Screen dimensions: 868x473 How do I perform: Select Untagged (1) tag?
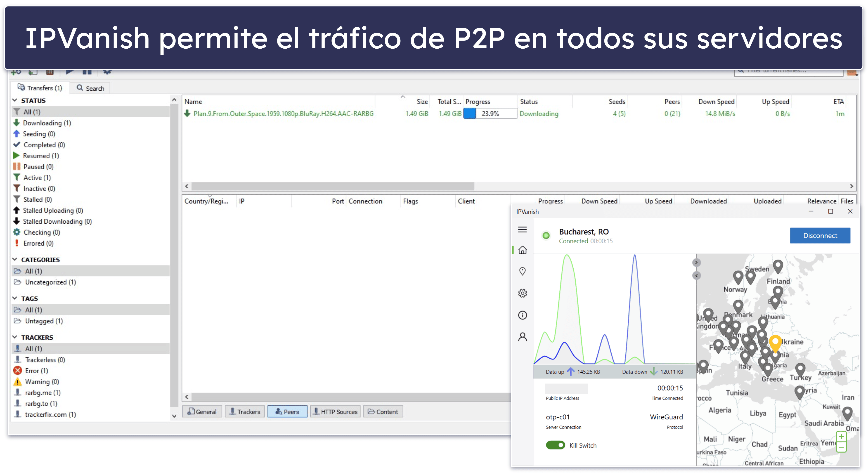[x=90, y=321]
